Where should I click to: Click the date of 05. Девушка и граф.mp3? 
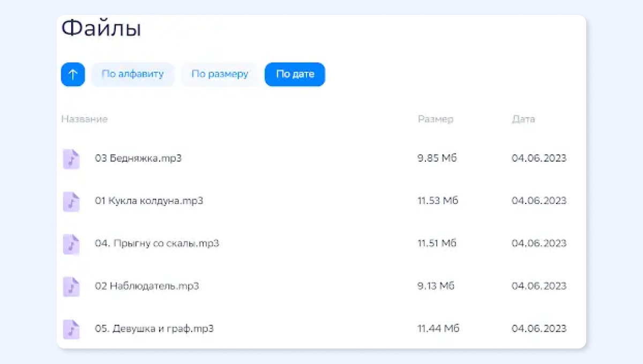[x=539, y=329]
